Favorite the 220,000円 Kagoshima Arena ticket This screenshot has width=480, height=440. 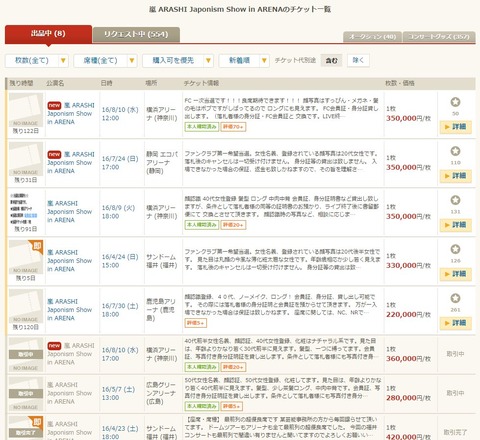[x=455, y=298]
